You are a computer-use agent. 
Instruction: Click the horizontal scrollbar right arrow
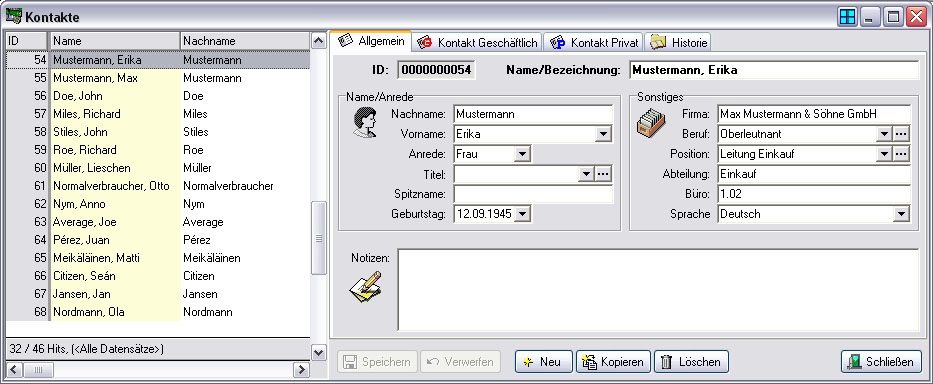(x=302, y=370)
